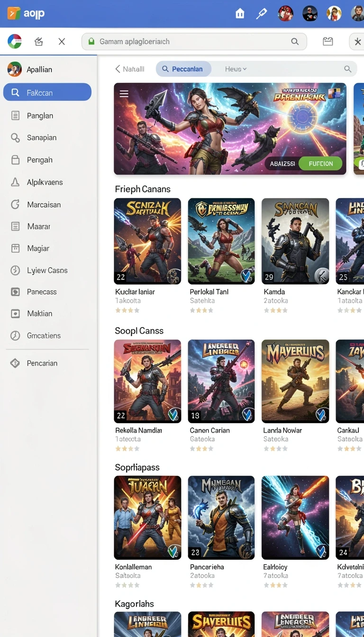The width and height of the screenshot is (364, 637).
Task: Open Perlokal Tanl game thumbnail
Action: tap(221, 241)
